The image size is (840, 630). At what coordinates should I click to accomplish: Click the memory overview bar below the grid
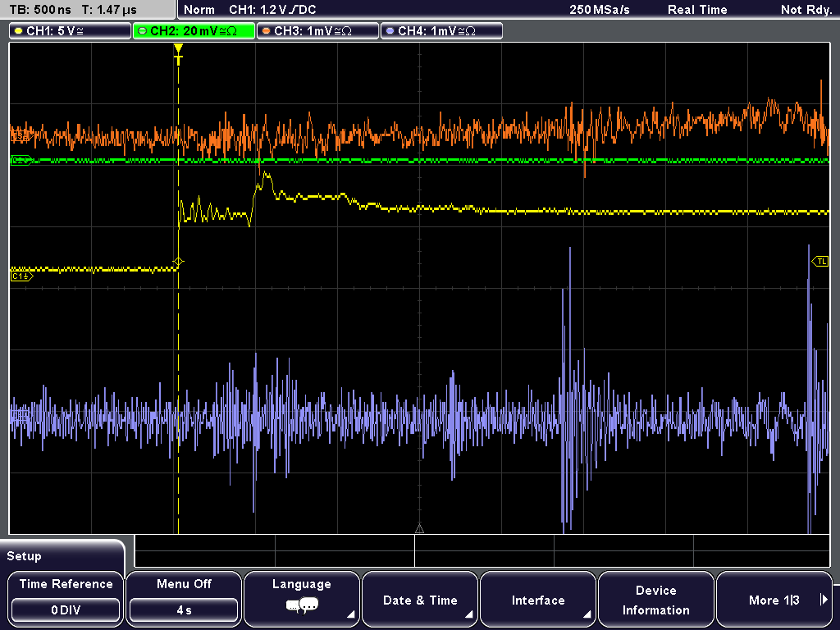click(x=482, y=550)
